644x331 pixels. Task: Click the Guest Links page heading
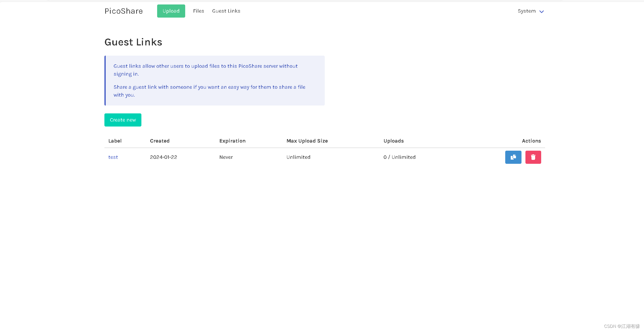tap(133, 42)
